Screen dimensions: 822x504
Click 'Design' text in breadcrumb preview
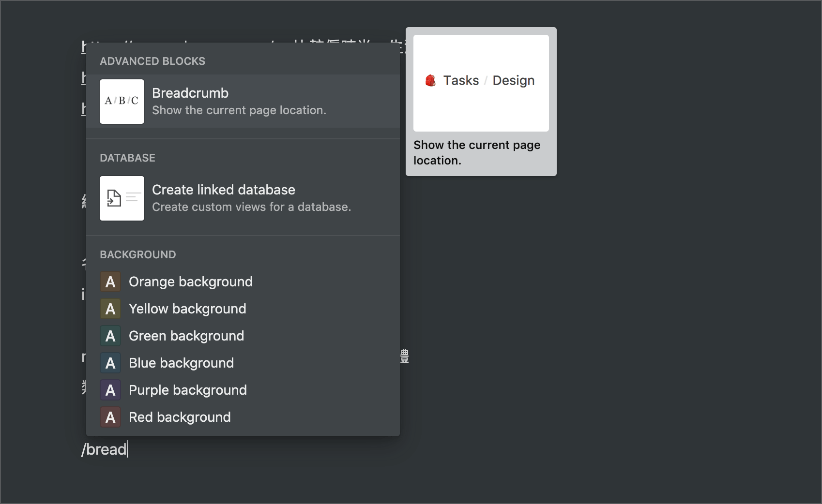pos(514,80)
